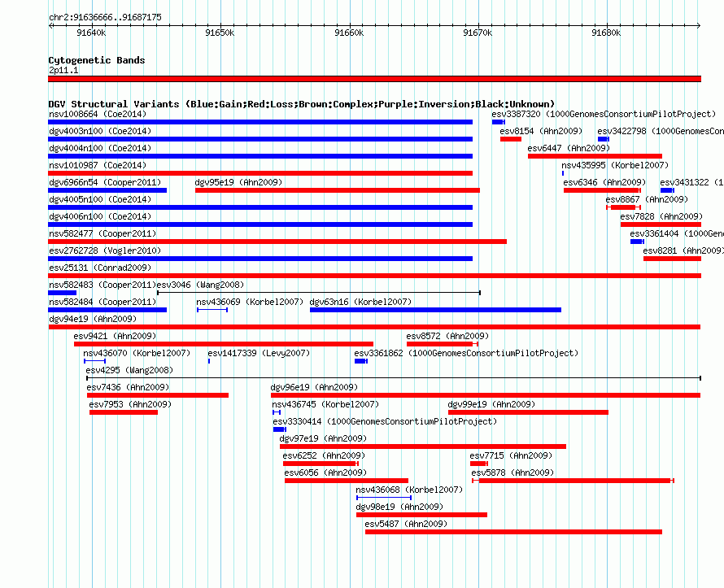Click esv5878 (Ahn2009) variant label
Screen dimensions: 724x588
pyautogui.click(x=512, y=473)
